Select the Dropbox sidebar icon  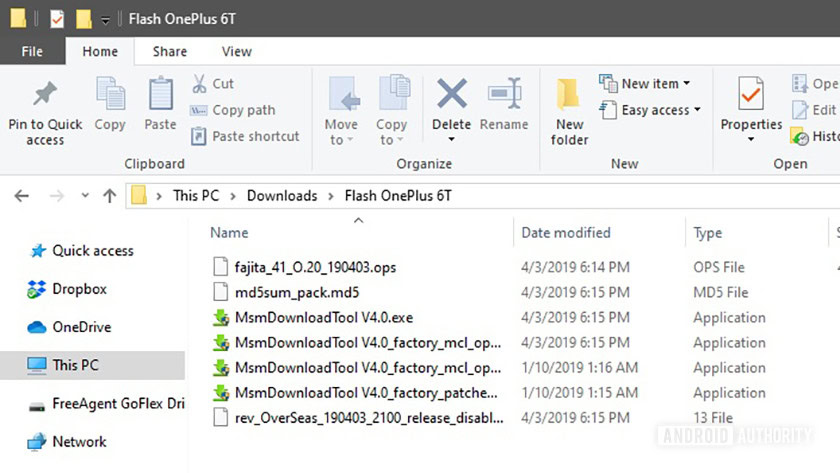pyautogui.click(x=36, y=289)
